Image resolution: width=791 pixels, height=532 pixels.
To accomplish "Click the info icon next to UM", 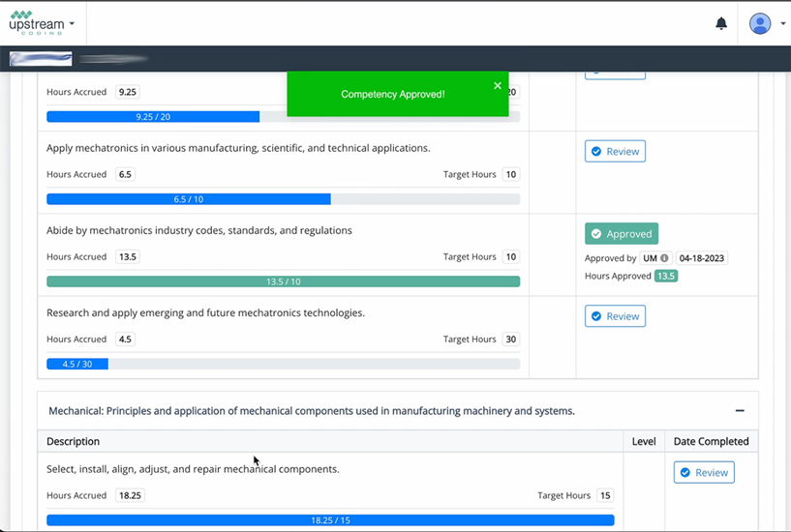I will (664, 258).
